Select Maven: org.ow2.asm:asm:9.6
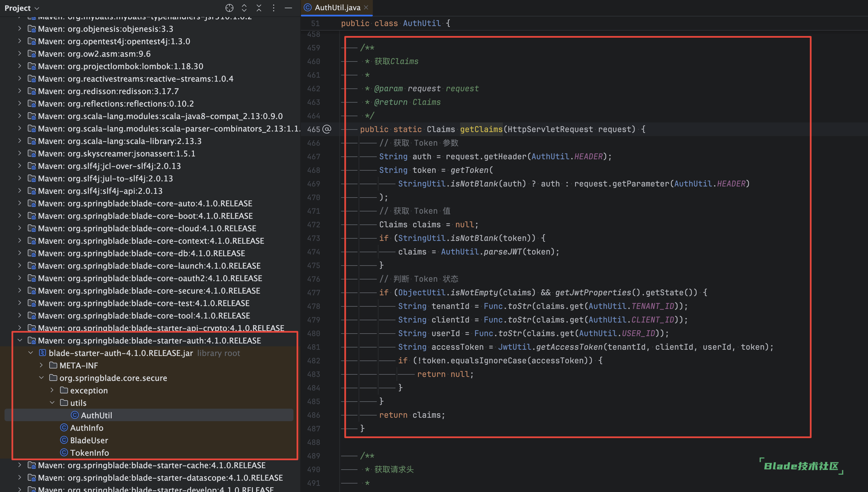 (x=94, y=54)
